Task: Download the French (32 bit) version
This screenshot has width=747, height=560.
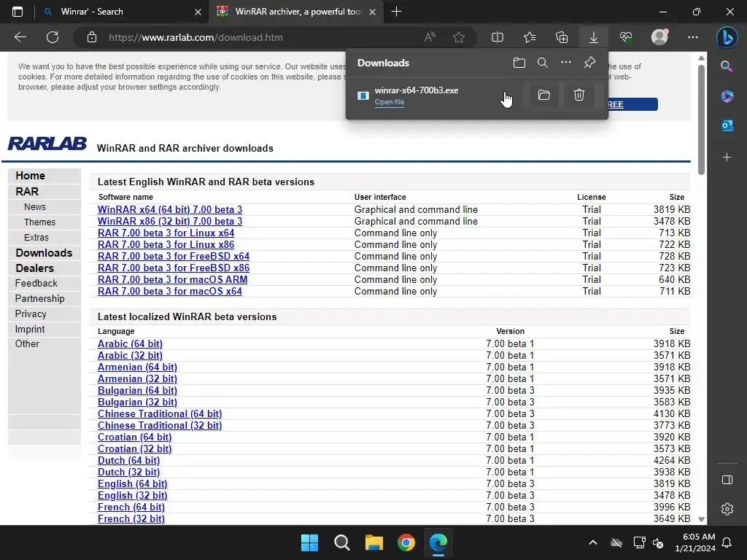Action: 131,519
